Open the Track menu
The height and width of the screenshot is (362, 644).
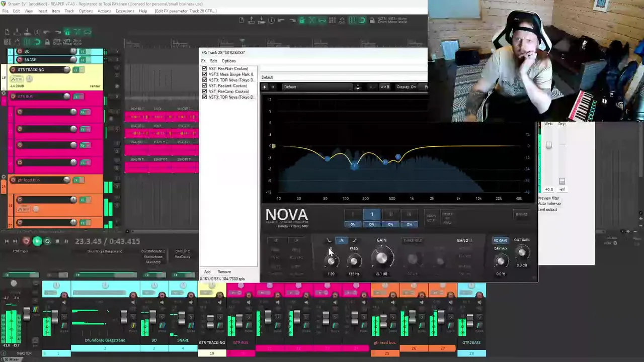pyautogui.click(x=69, y=11)
